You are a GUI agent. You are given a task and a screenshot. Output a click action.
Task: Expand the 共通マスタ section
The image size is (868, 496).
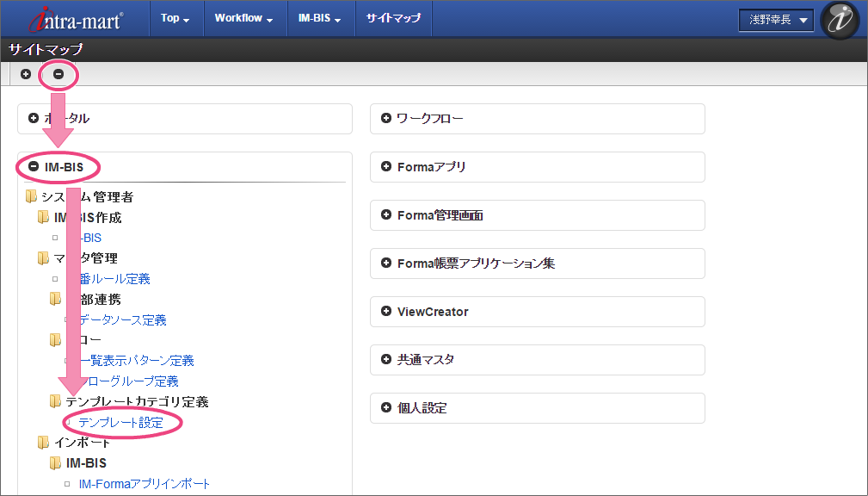(x=386, y=360)
